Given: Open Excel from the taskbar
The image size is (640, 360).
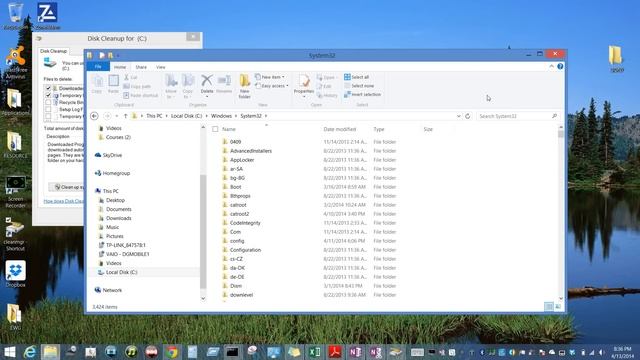Looking at the screenshot, I should pyautogui.click(x=315, y=352).
